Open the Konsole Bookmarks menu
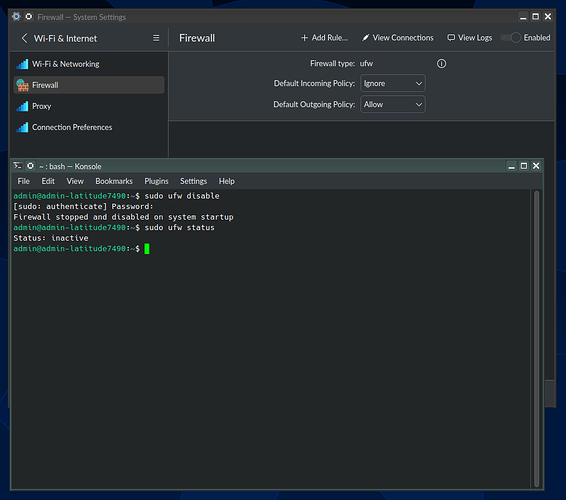 114,181
